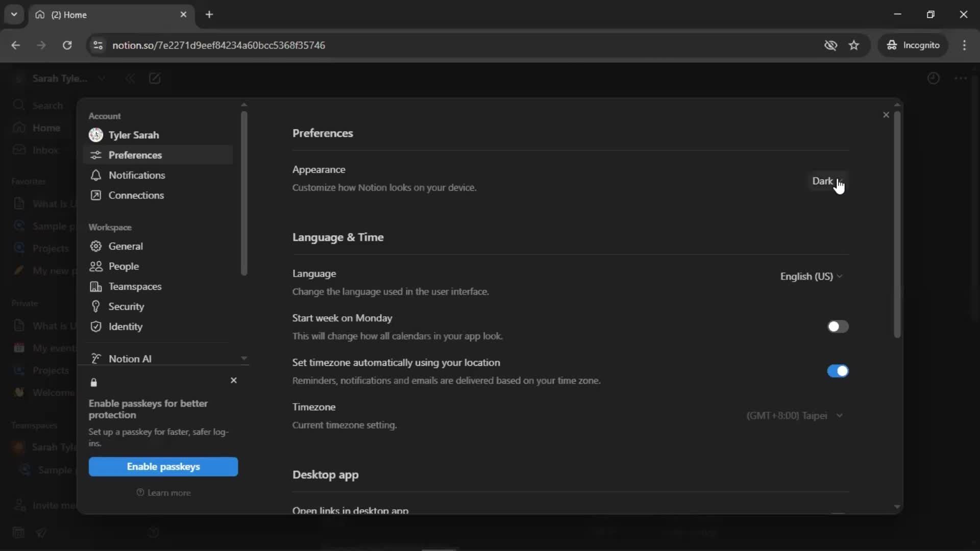Toggle Start week on Monday switch
The width and height of the screenshot is (980, 551).
point(838,327)
